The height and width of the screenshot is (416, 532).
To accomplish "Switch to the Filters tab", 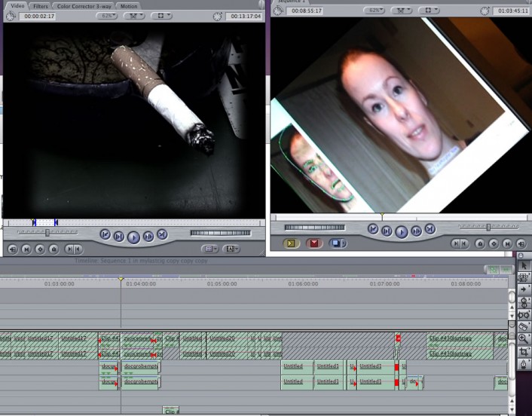I will click(41, 6).
